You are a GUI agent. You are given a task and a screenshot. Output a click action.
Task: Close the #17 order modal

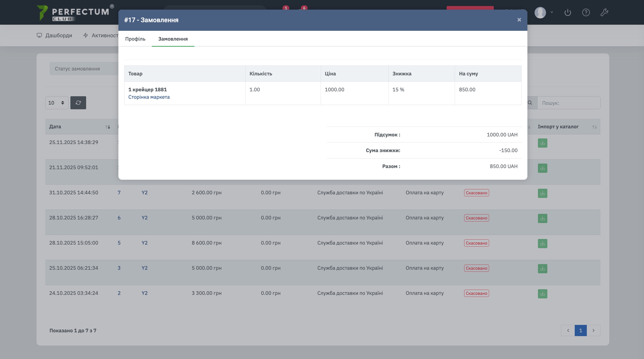click(x=519, y=20)
